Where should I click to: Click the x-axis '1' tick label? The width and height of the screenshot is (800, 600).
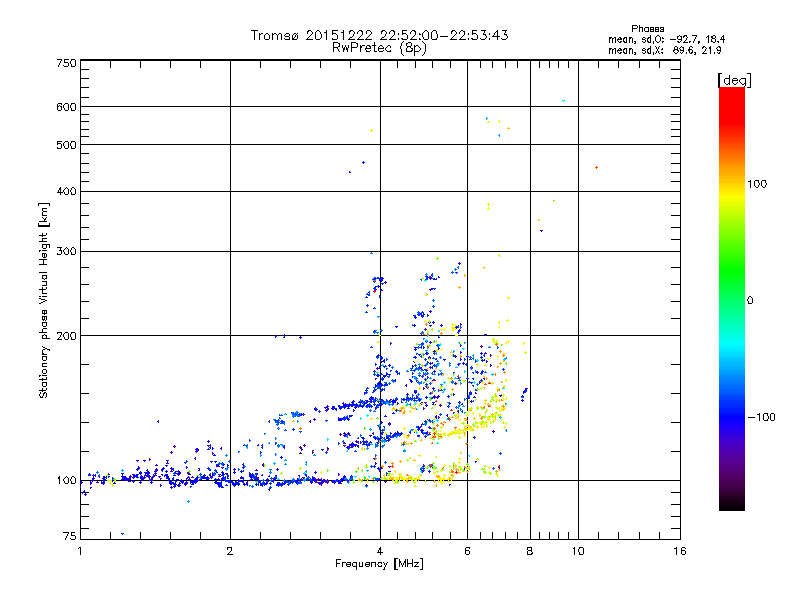80,551
